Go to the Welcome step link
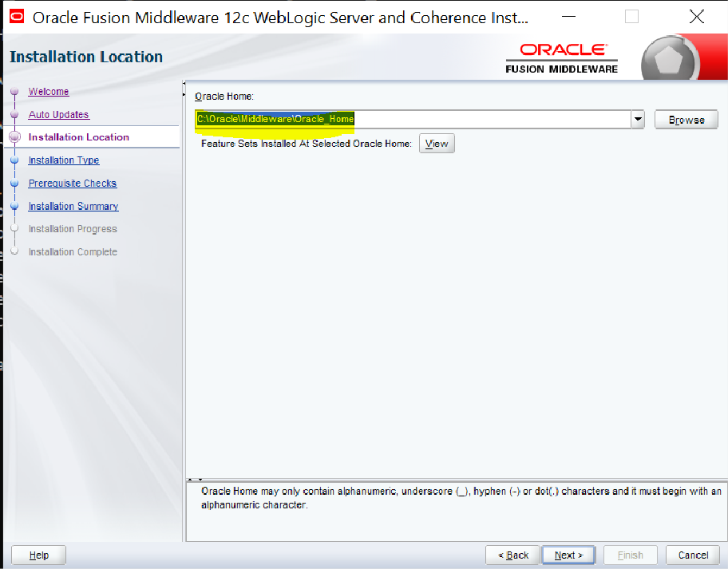Image resolution: width=728 pixels, height=569 pixels. pos(49,92)
